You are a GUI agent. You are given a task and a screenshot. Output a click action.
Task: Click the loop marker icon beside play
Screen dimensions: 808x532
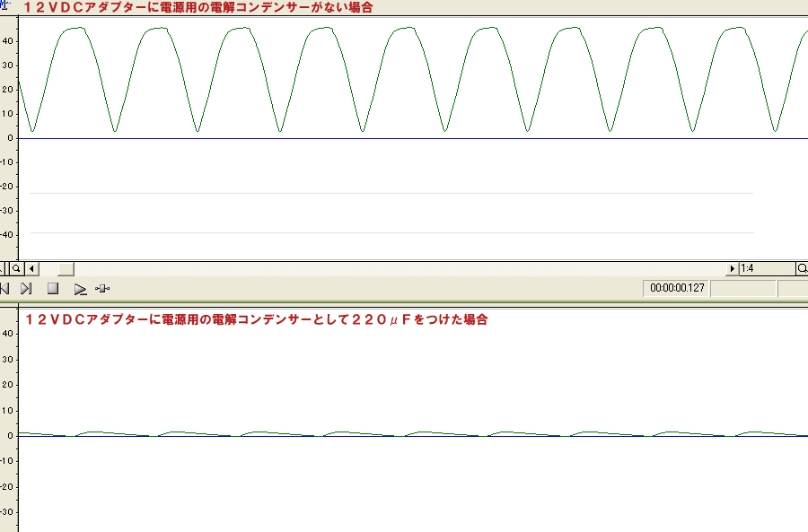coord(102,289)
